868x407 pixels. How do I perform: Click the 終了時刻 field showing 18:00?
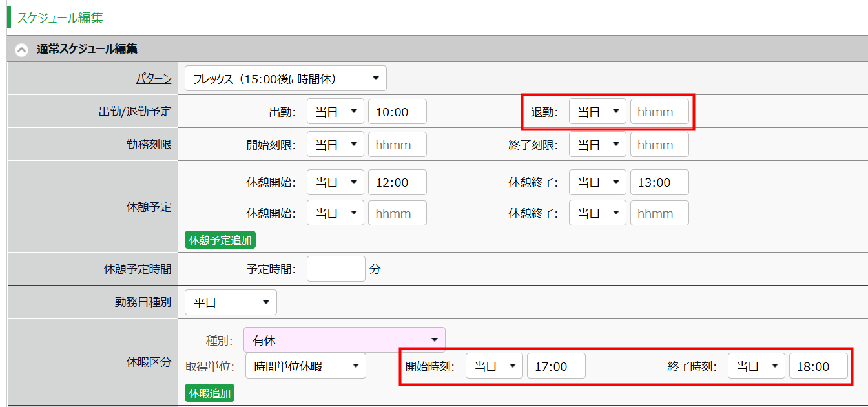point(818,366)
